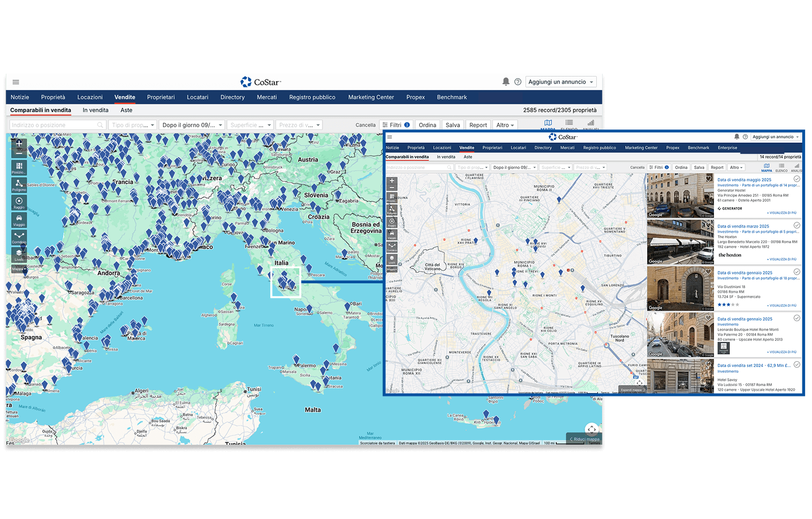
Task: Pick the Corridoio tool on the Europe map
Action: tap(19, 237)
